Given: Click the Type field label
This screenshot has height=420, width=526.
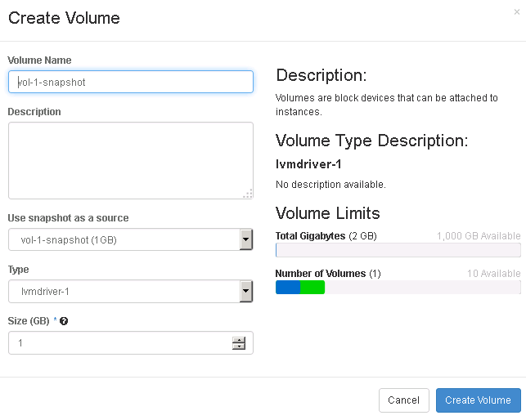Looking at the screenshot, I should 18,270.
